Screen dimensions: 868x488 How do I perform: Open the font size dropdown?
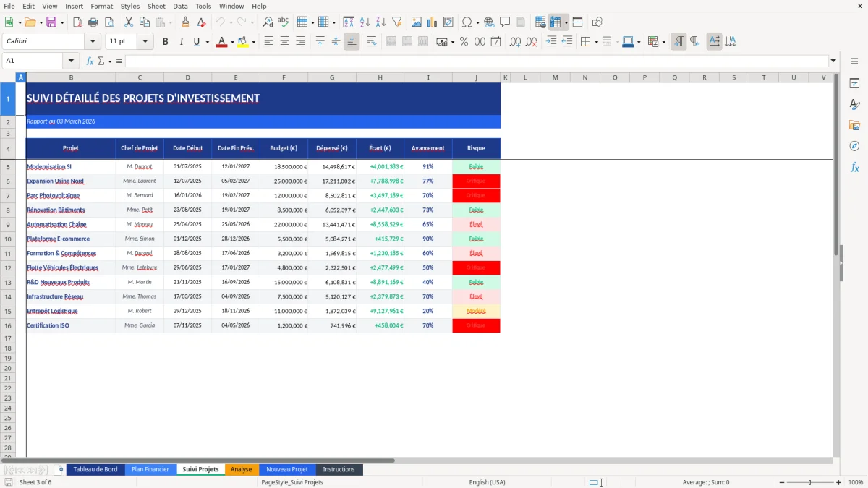tap(144, 41)
